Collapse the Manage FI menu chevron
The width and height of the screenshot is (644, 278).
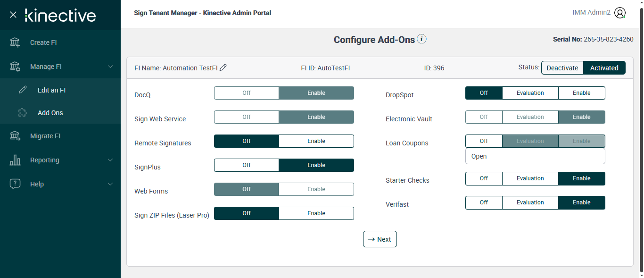[x=110, y=67]
